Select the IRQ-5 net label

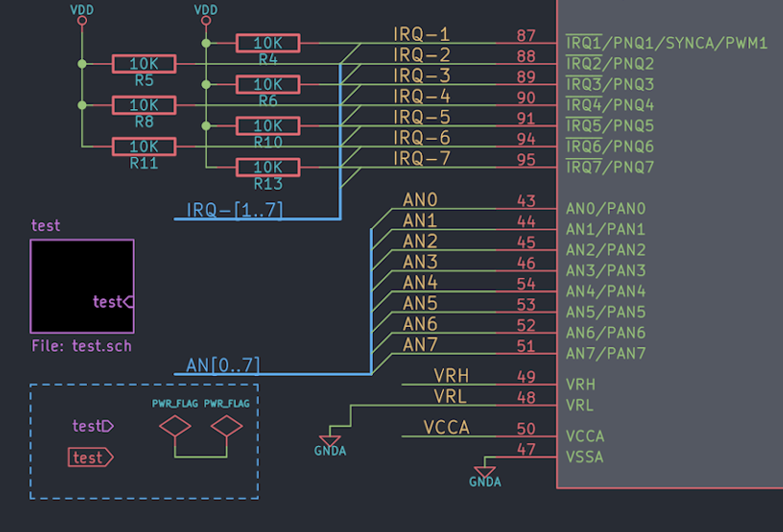421,117
